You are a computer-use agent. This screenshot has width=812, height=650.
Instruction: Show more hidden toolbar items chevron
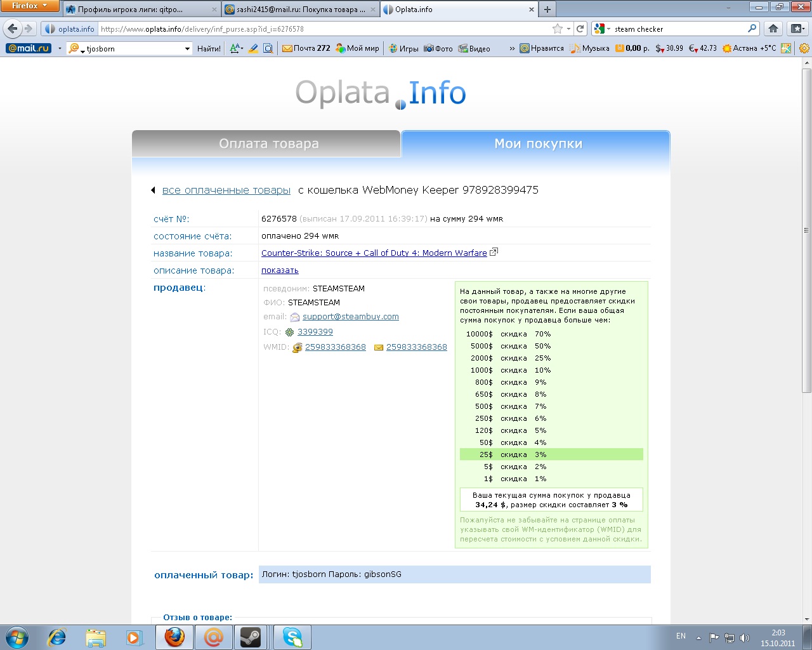click(512, 48)
